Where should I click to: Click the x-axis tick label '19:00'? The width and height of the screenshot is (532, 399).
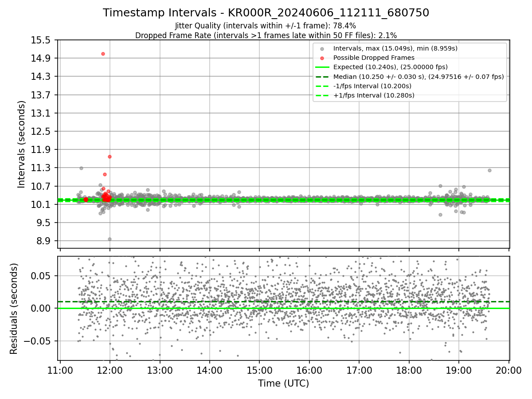pyautogui.click(x=458, y=371)
